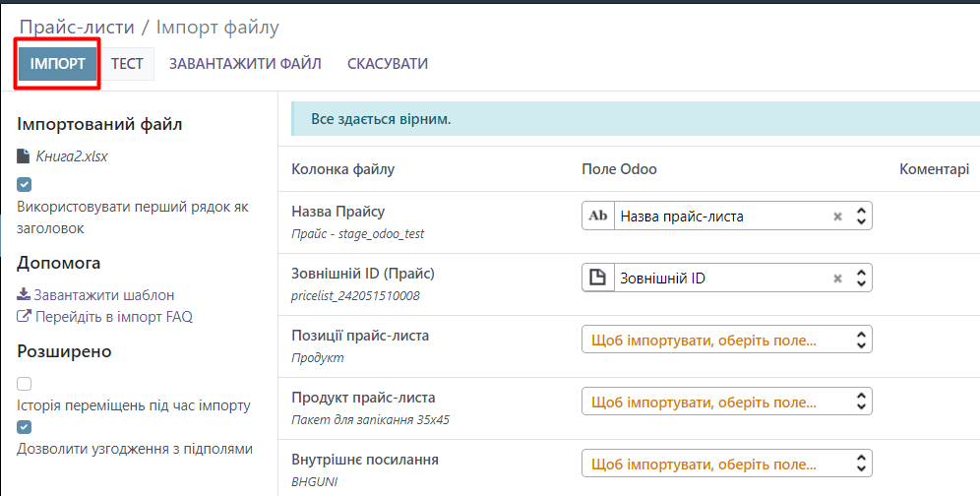Click the download icon next to Завантажити шаблон
This screenshot has height=496, width=980.
tap(24, 294)
